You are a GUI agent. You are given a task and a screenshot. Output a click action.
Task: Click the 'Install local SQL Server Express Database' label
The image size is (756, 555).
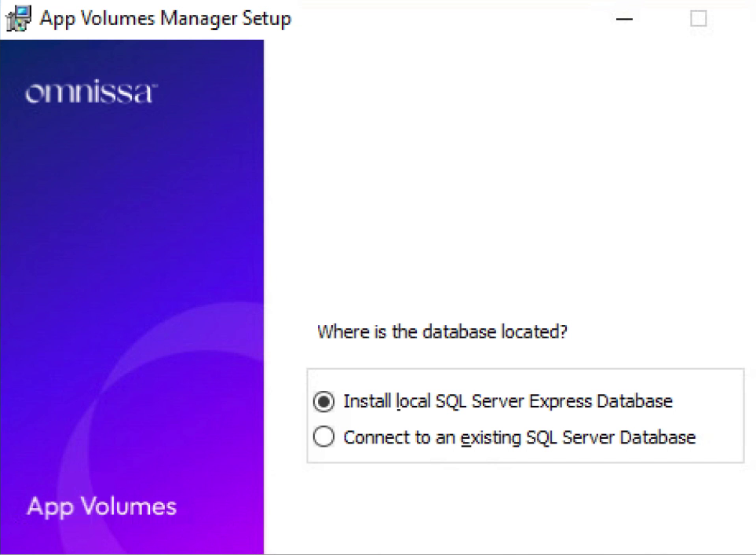coord(507,402)
